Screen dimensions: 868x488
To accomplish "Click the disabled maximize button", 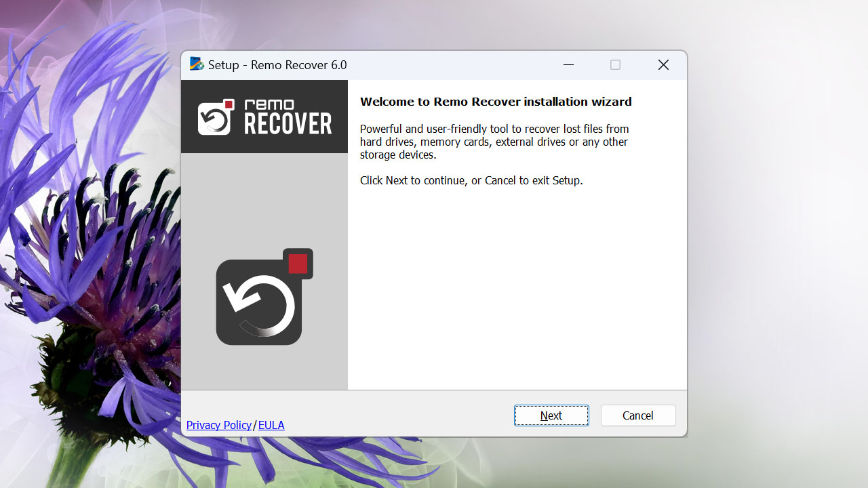I will click(x=616, y=65).
